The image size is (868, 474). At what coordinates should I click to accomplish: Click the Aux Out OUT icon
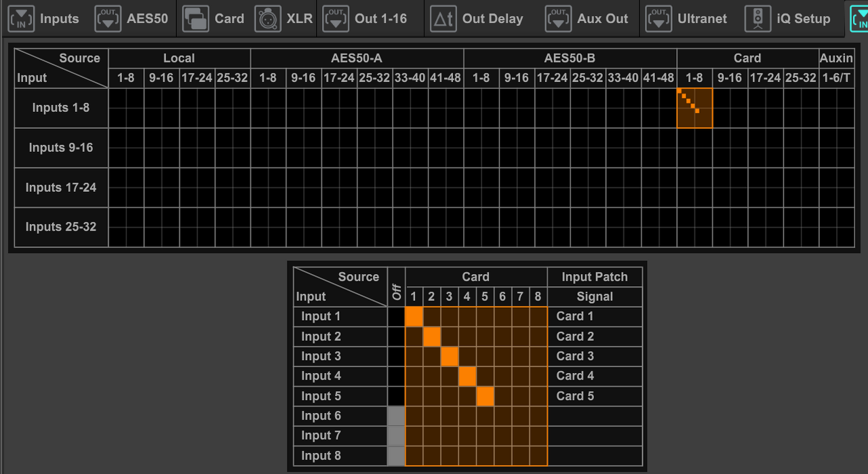click(x=558, y=19)
